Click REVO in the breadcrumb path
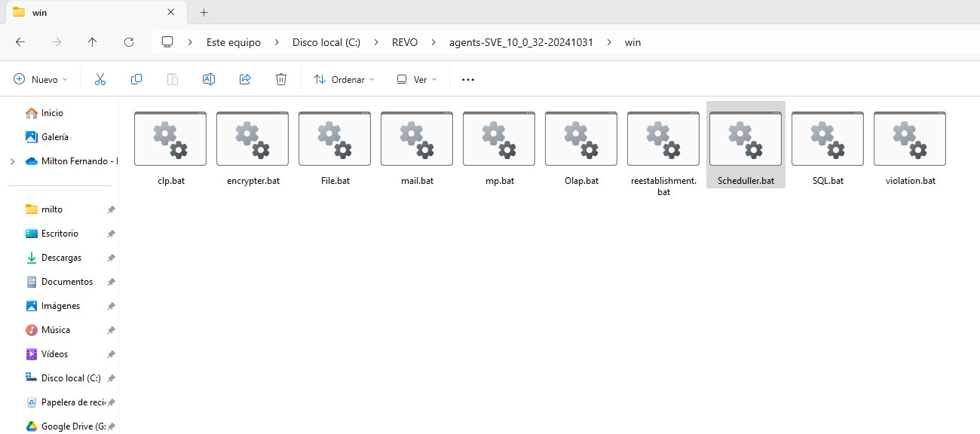 [404, 42]
